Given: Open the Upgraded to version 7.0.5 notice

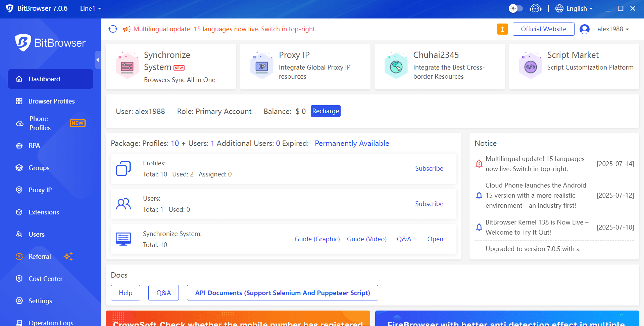Looking at the screenshot, I should click(x=532, y=249).
